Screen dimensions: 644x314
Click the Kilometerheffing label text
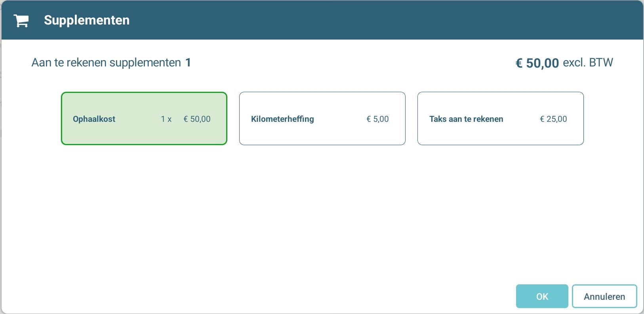(x=282, y=119)
